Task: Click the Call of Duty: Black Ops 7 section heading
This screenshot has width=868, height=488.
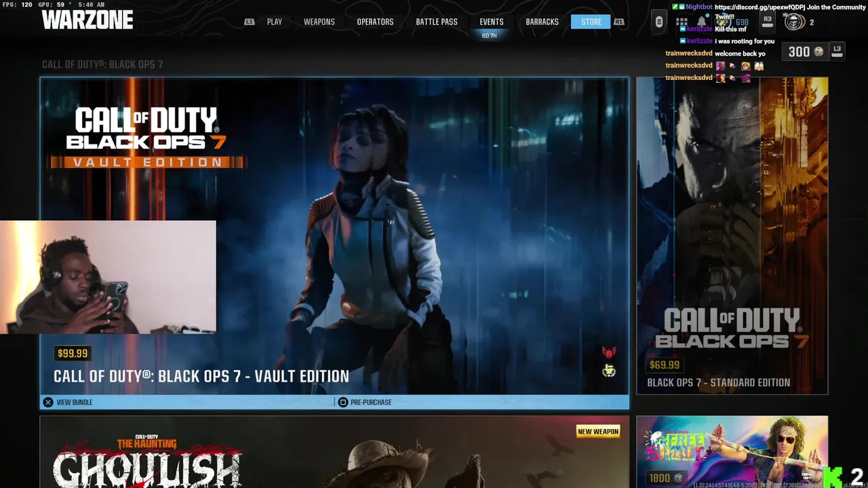Action: pos(102,64)
